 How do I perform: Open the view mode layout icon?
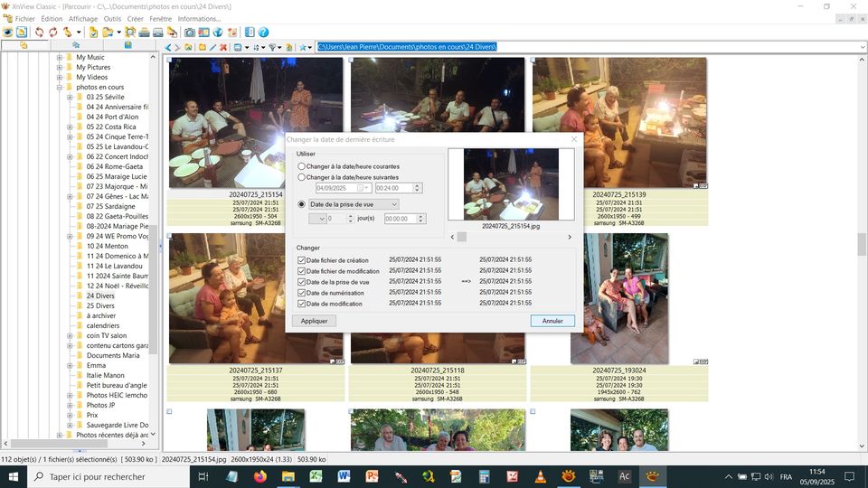pos(238,48)
